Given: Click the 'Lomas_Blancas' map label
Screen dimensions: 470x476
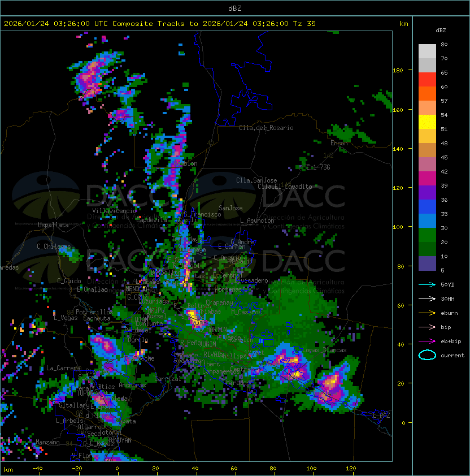Looking at the screenshot, I should point(324,350).
